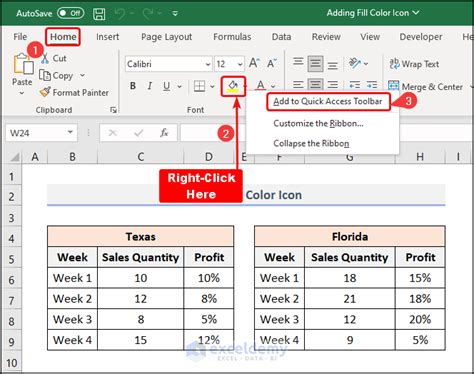Screen dimensions: 474x374
Task: Open the File tab
Action: tap(20, 37)
